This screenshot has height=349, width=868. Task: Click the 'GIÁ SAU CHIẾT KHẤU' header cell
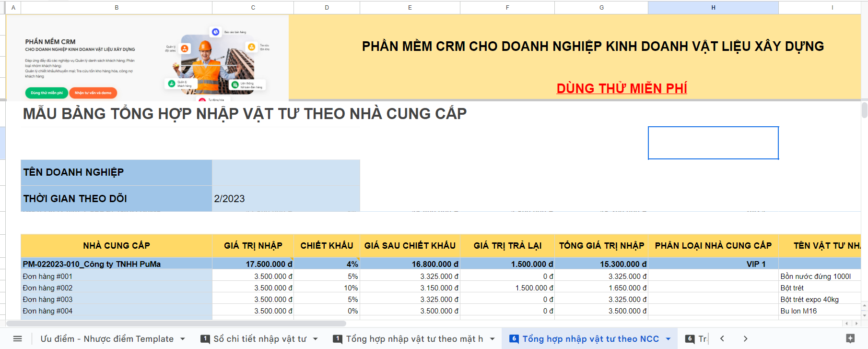pyautogui.click(x=410, y=246)
